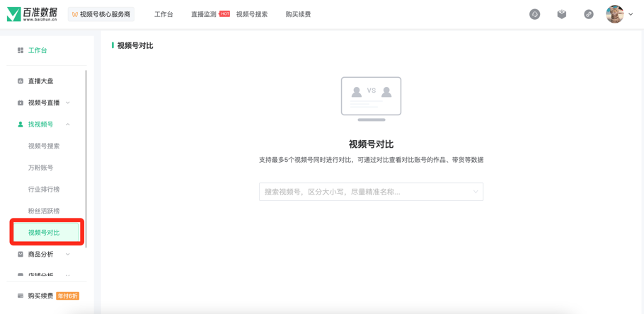Click the 百准数据 logo
Screen dimensions: 644x314
tap(32, 14)
